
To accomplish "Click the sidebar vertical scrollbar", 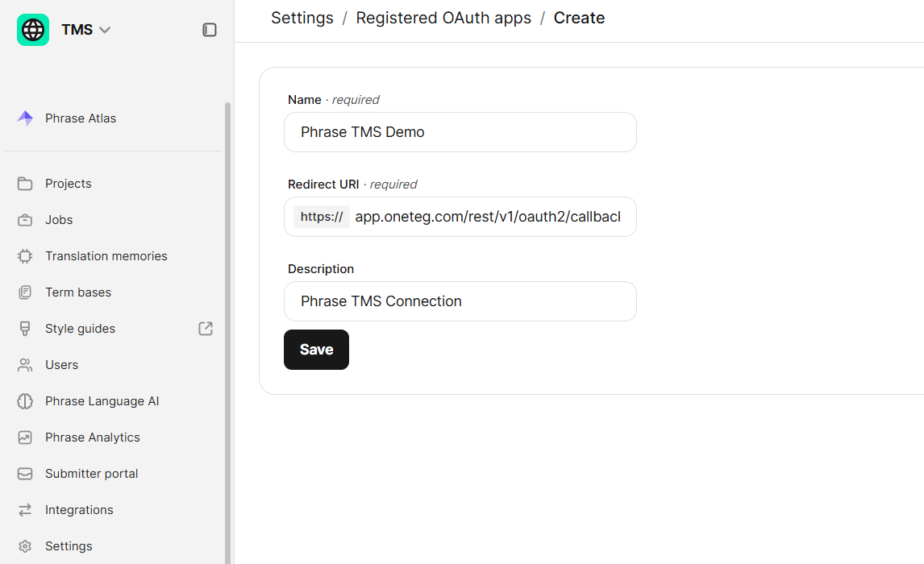I will [x=227, y=334].
